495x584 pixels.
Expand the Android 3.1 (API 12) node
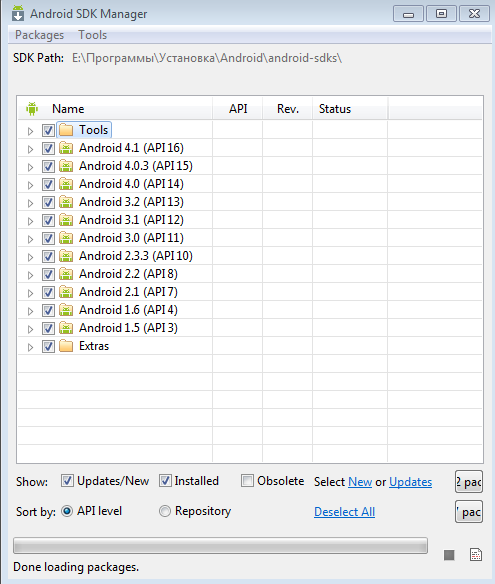coord(31,221)
